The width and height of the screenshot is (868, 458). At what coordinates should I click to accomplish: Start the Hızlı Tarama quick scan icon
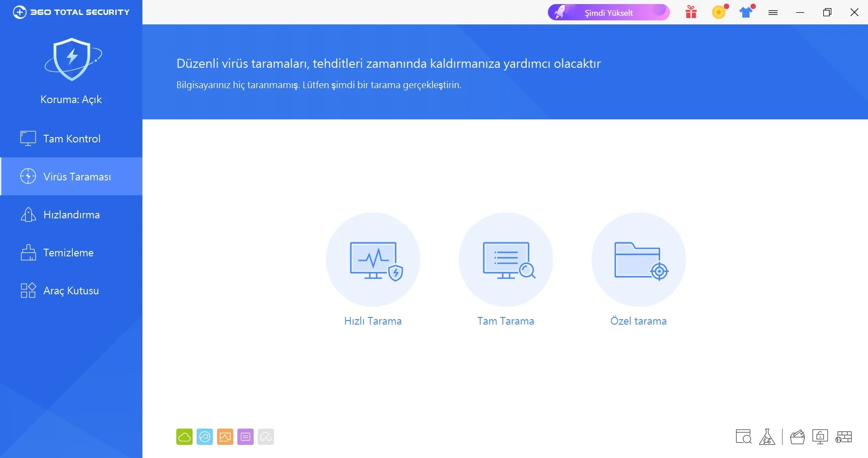(373, 260)
